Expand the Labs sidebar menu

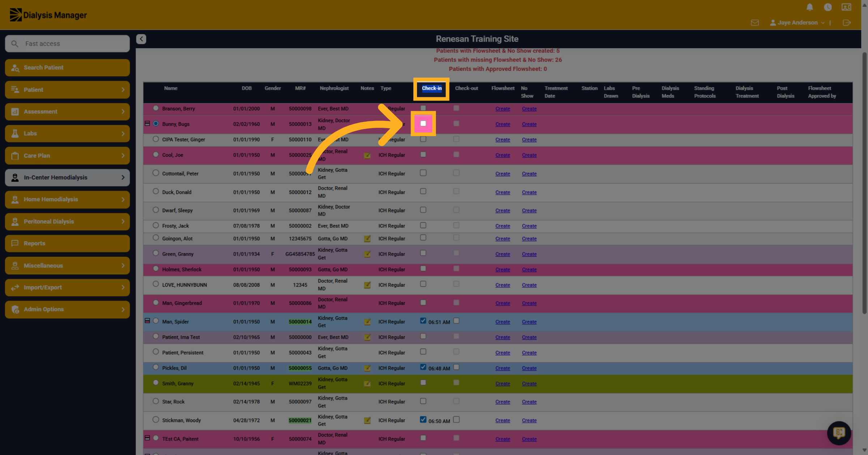pos(67,134)
